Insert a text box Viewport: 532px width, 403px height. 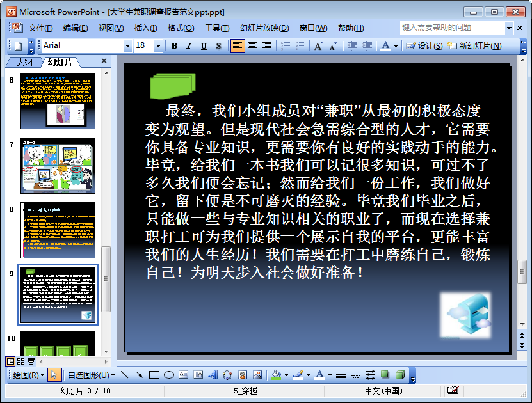point(183,375)
